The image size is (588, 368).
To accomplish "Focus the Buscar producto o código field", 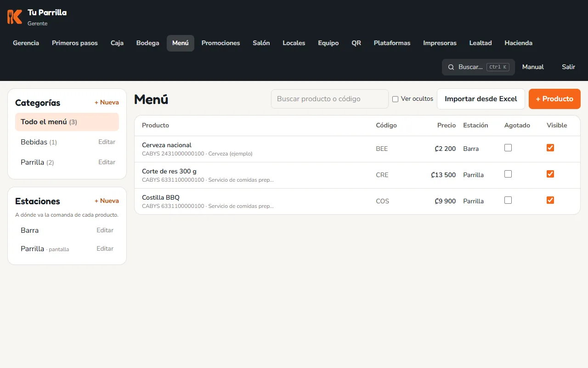I will pos(330,99).
